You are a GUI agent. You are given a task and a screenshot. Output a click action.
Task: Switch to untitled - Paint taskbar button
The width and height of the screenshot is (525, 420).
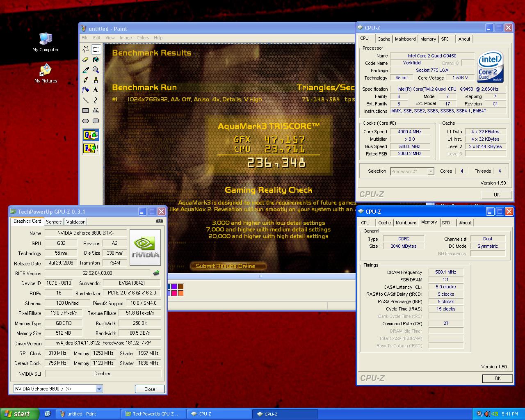click(x=87, y=414)
